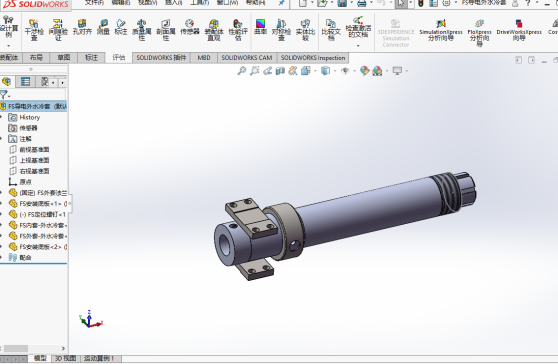
Task: Open the 测量 measure tool
Action: [103, 27]
